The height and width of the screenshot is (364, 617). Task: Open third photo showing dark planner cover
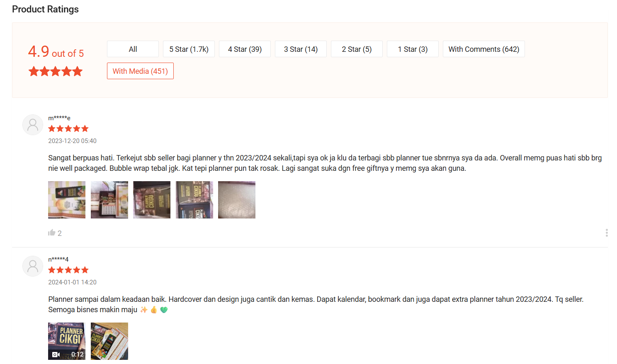tap(152, 200)
